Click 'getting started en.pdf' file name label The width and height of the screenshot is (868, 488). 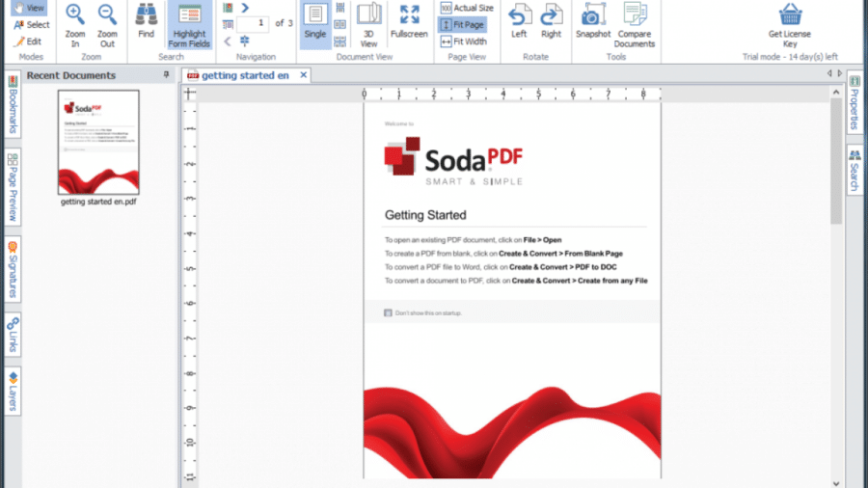pyautogui.click(x=98, y=202)
